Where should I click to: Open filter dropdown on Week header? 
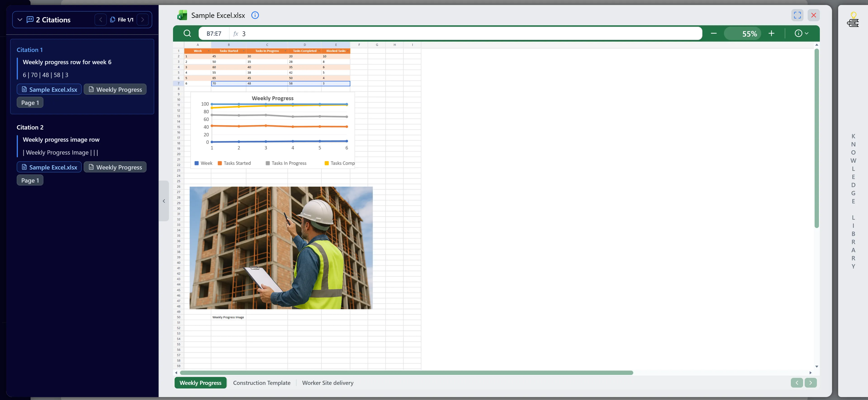pyautogui.click(x=209, y=51)
